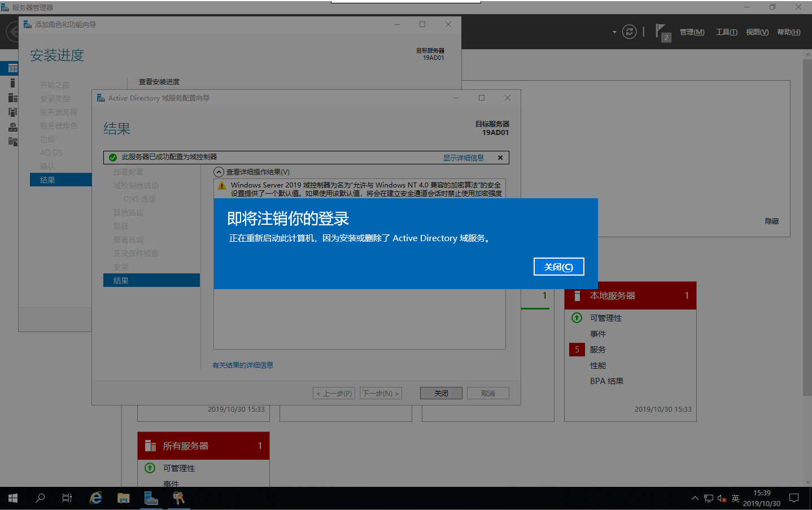The width and height of the screenshot is (812, 510).
Task: Click green check icon in success bar
Action: 112,157
